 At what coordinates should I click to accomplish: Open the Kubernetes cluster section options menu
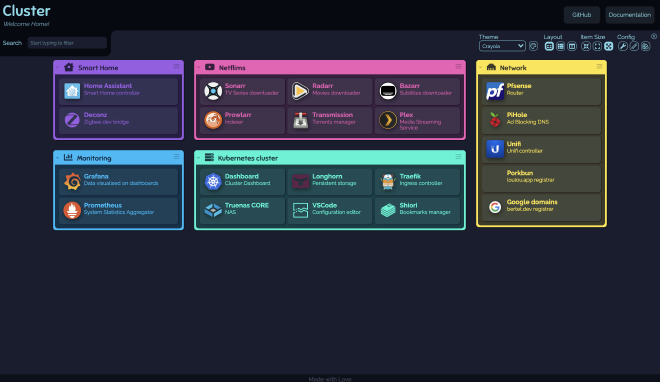coord(458,157)
